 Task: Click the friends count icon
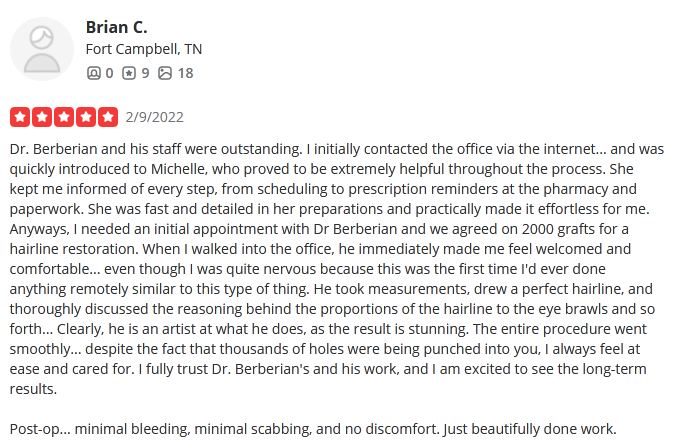click(x=93, y=73)
